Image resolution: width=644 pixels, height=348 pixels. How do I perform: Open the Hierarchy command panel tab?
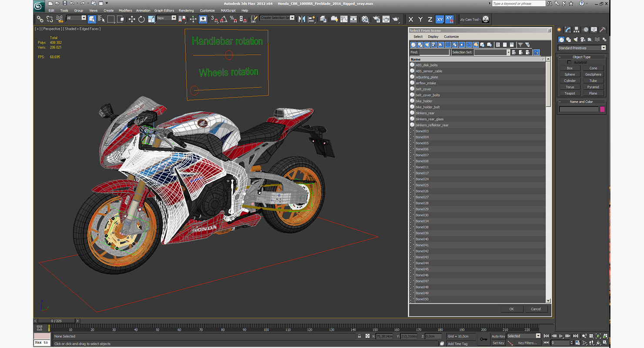point(577,30)
